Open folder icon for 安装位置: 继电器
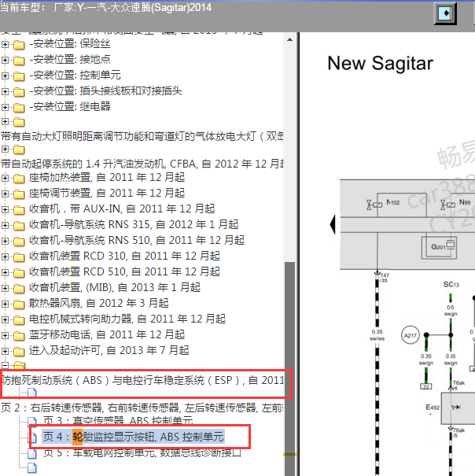The height and width of the screenshot is (476, 475). click(19, 108)
